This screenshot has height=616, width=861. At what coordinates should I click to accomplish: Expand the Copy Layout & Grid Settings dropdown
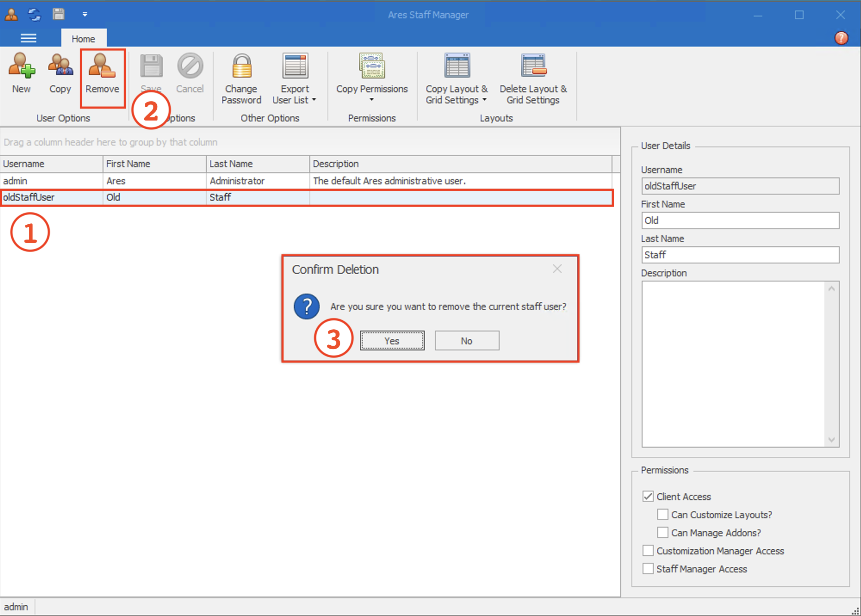pyautogui.click(x=485, y=100)
